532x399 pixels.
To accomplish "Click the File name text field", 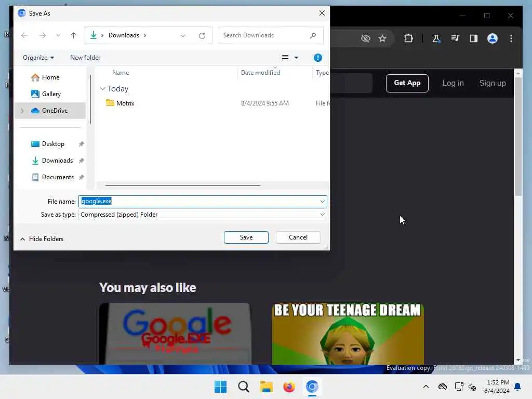I will click(199, 201).
